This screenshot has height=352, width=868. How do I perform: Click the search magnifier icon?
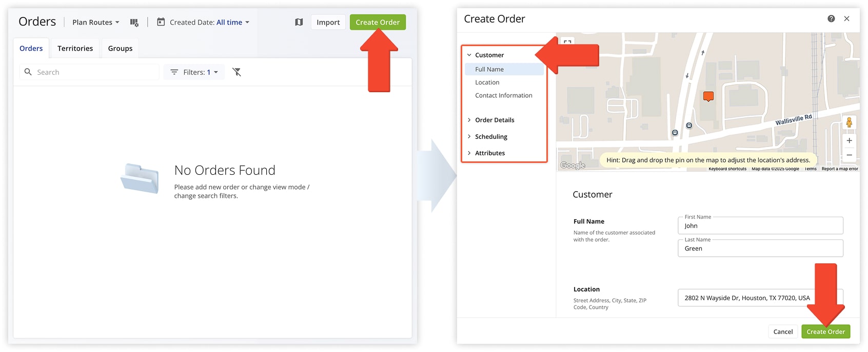tap(28, 72)
